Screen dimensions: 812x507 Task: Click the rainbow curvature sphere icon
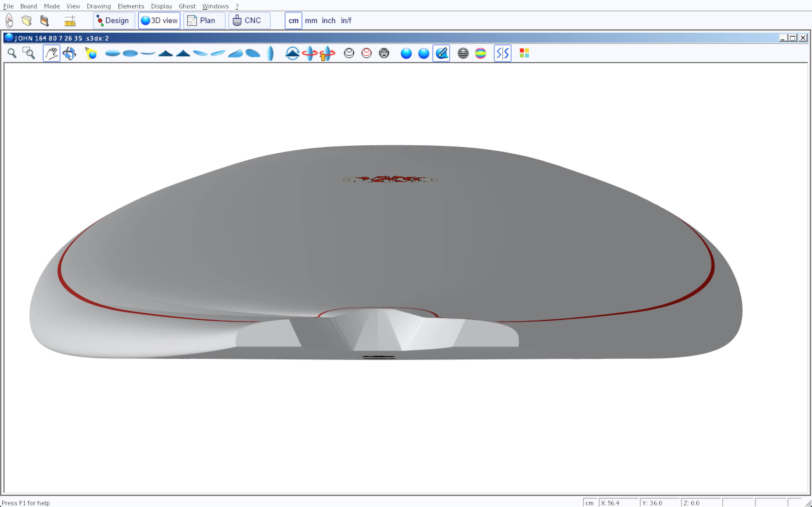point(480,53)
